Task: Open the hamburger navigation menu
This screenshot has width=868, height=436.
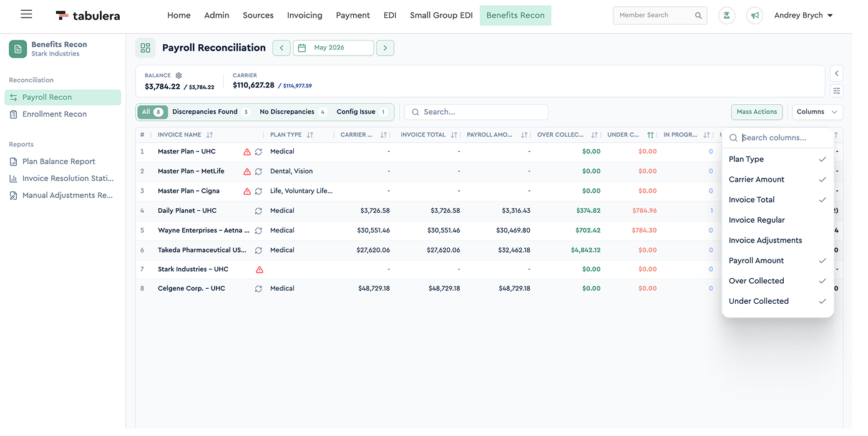Action: [x=26, y=14]
